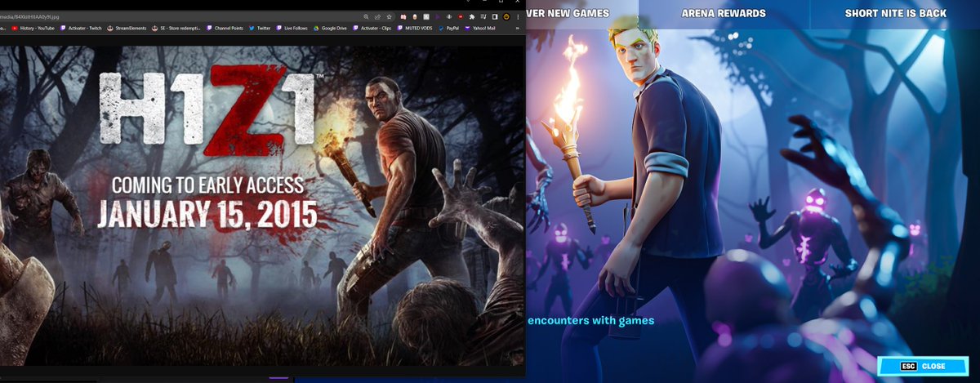Image resolution: width=980 pixels, height=383 pixels.
Task: Toggle the Chrome side panel icon
Action: coord(495,16)
